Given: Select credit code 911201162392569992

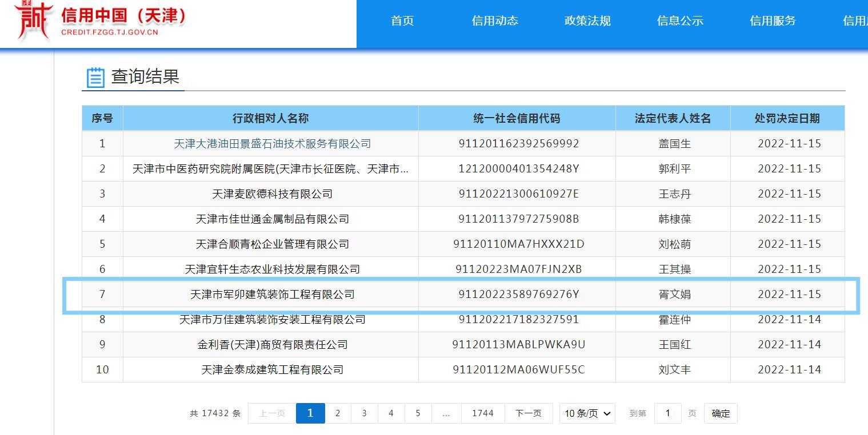Looking at the screenshot, I should pos(519,144).
